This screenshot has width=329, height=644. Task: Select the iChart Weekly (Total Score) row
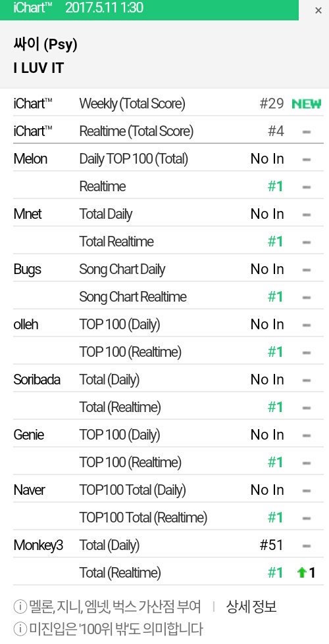168,103
